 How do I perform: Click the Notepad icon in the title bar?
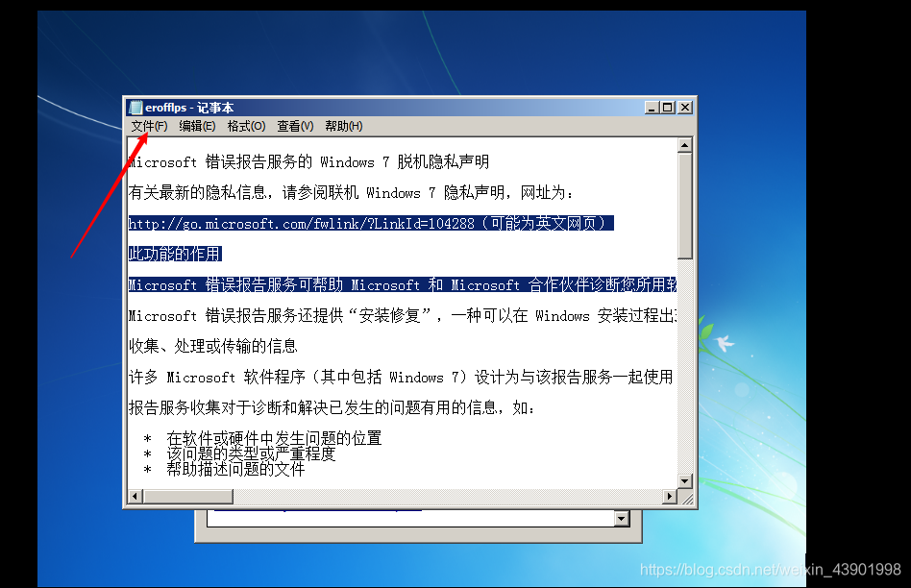pyautogui.click(x=135, y=108)
